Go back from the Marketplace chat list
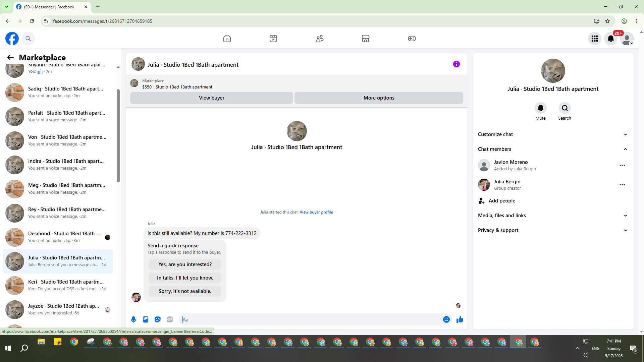The width and height of the screenshot is (644, 362). tap(10, 57)
